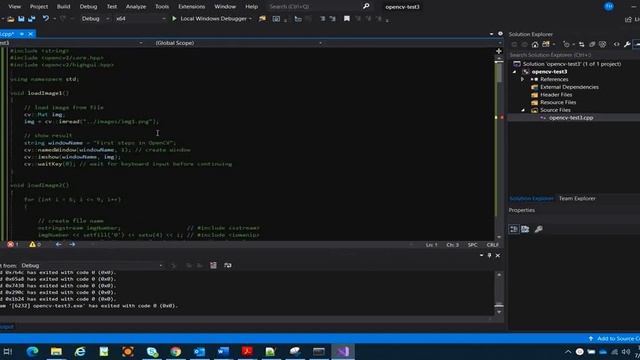
Task: Open the project scope dropdown in editor
Action: [x=71, y=43]
